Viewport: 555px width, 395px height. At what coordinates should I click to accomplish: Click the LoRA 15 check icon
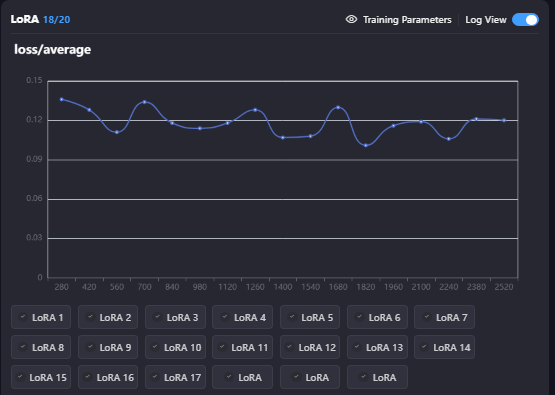(21, 377)
